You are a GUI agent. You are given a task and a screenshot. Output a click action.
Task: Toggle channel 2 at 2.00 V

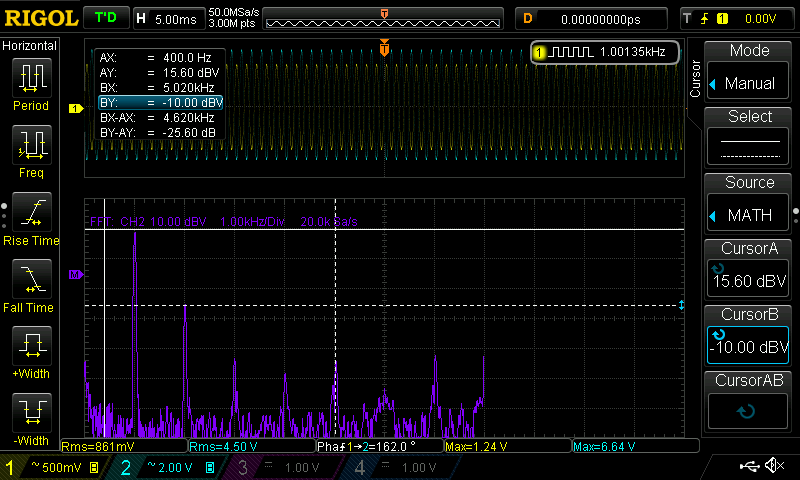(168, 467)
